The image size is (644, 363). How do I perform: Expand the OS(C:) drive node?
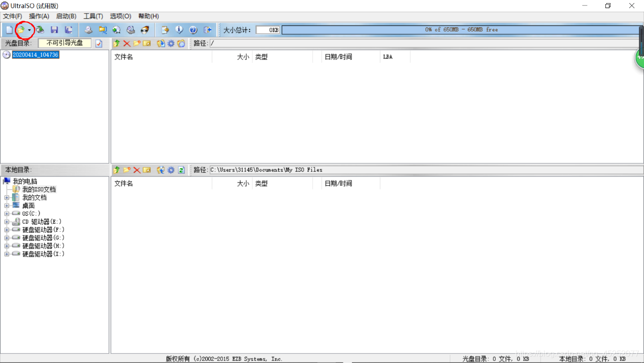click(x=7, y=214)
